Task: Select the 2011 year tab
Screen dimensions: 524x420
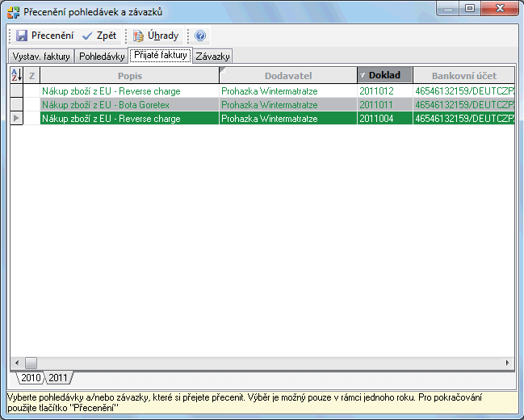Action: [x=57, y=378]
